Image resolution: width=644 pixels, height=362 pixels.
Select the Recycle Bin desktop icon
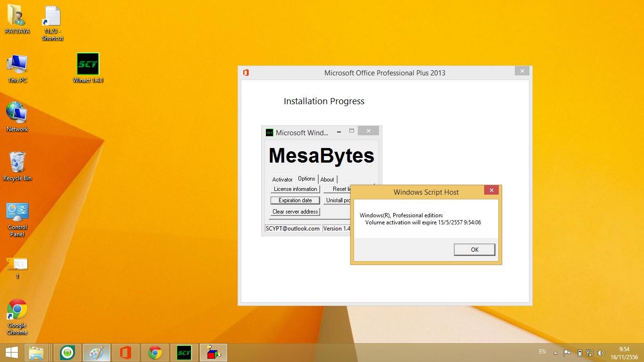[17, 166]
